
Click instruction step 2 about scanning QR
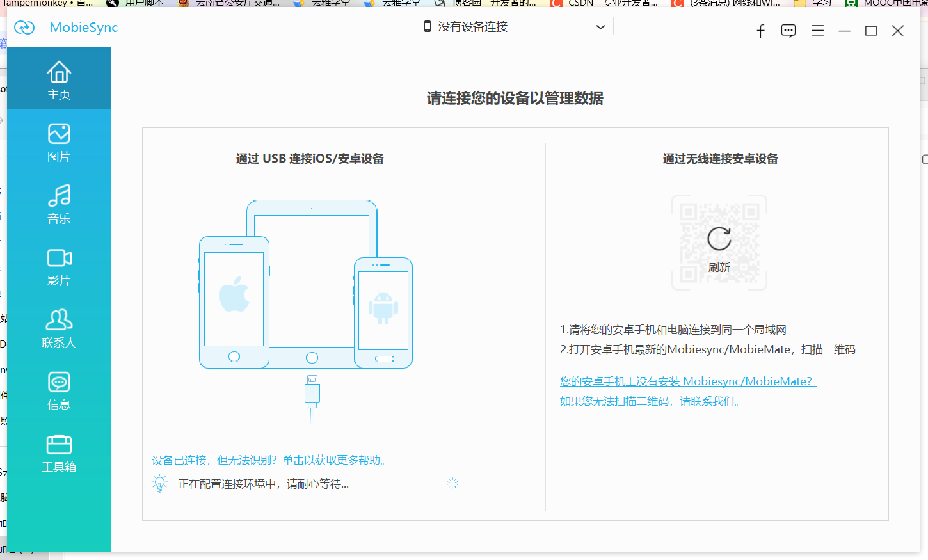(x=708, y=349)
